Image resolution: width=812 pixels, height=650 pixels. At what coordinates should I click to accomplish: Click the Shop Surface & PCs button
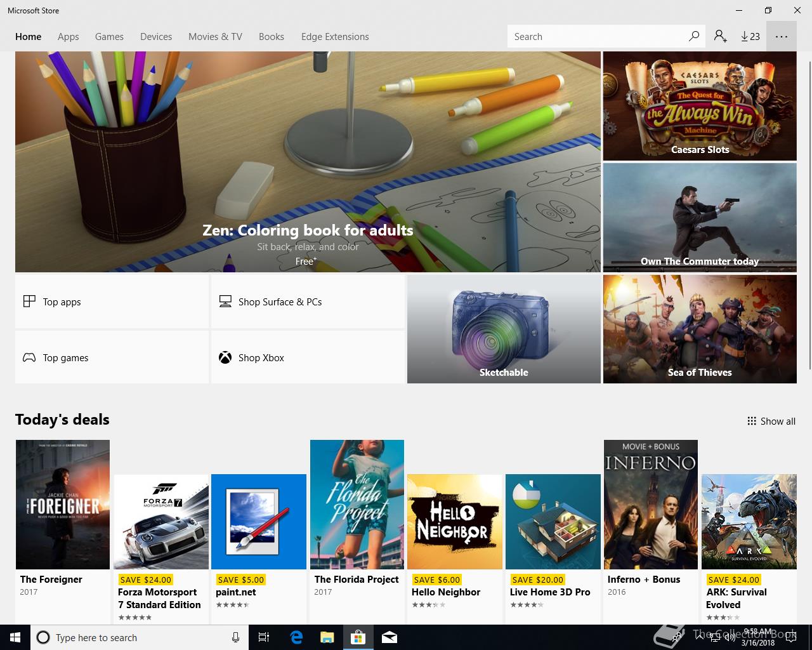308,302
